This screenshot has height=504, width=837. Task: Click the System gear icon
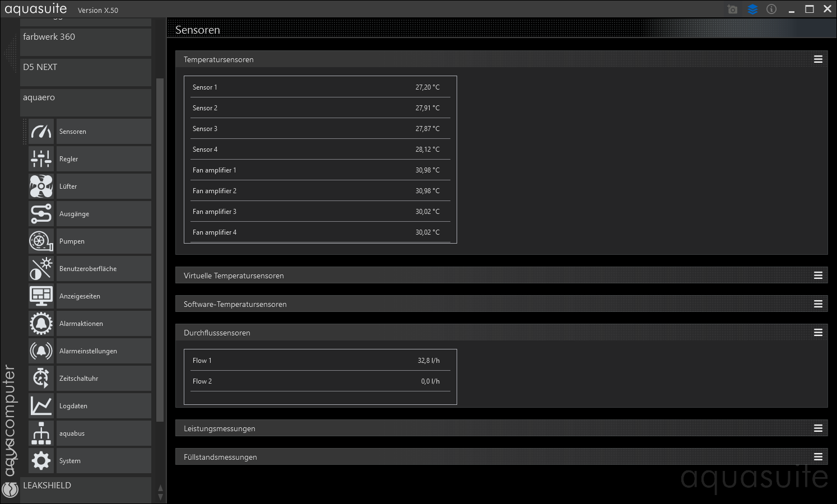[41, 461]
